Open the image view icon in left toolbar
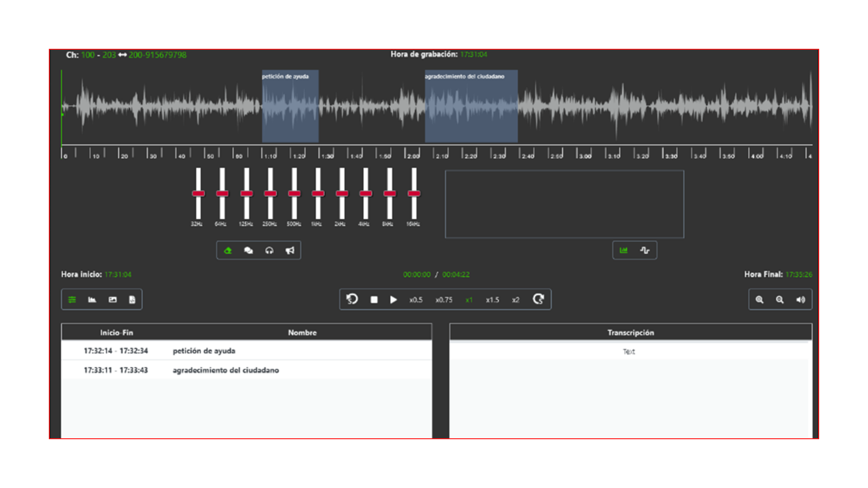The height and width of the screenshot is (488, 868). point(113,300)
